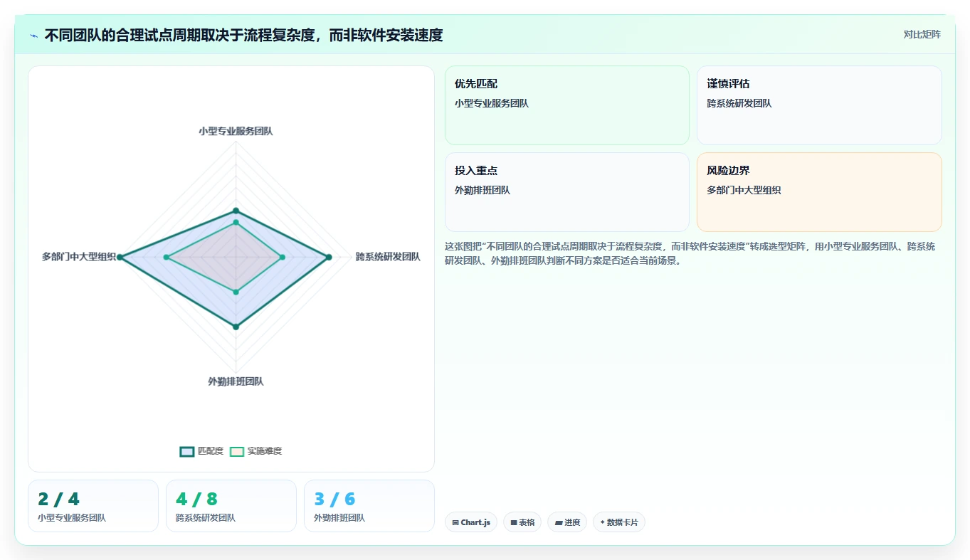Click the 小型专业服务团队 radar axis label
This screenshot has height=560, width=970.
236,131
